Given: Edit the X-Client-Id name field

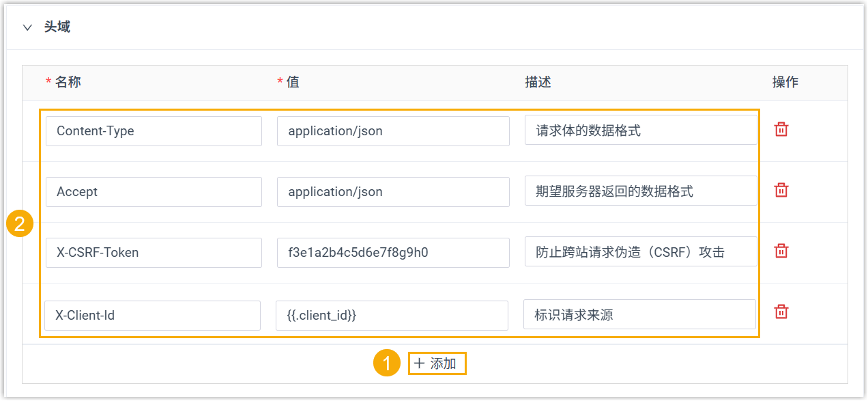Looking at the screenshot, I should tap(152, 316).
